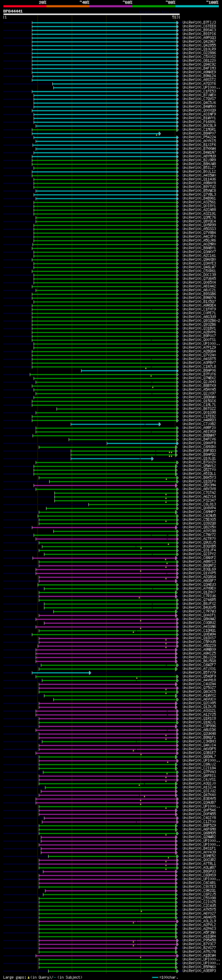The height and width of the screenshot is (980, 222).
Task: Click the red 20% identity legend segment
Action: tap(25, 6)
